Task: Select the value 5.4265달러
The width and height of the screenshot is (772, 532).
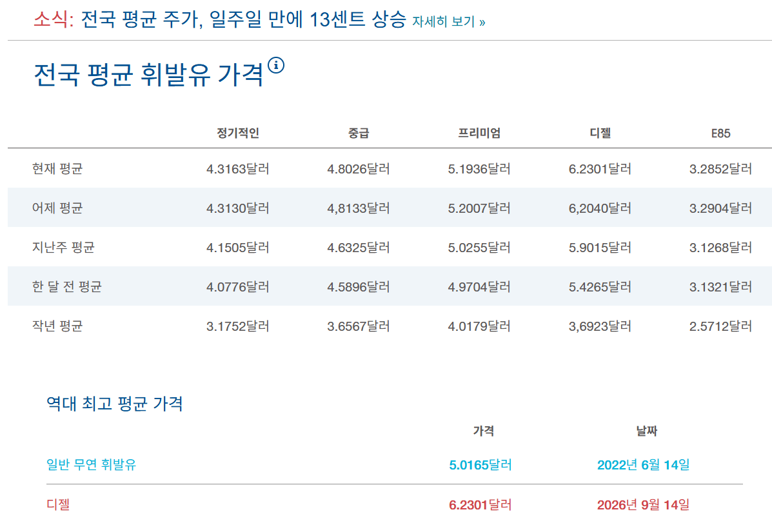Action: (x=600, y=286)
